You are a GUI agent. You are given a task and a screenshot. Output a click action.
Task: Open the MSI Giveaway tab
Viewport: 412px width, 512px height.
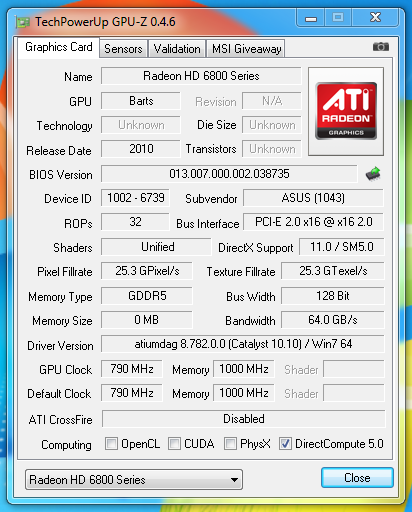tap(246, 49)
